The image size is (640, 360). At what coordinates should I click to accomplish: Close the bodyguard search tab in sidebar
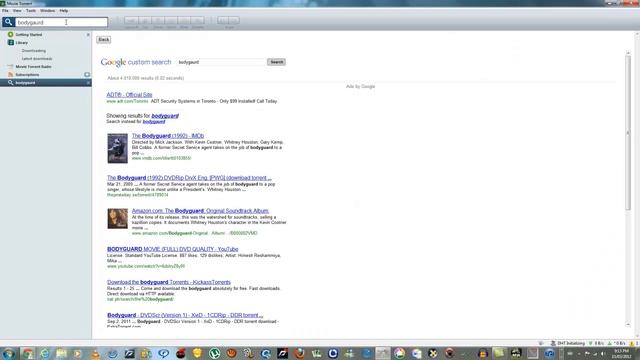click(x=88, y=83)
